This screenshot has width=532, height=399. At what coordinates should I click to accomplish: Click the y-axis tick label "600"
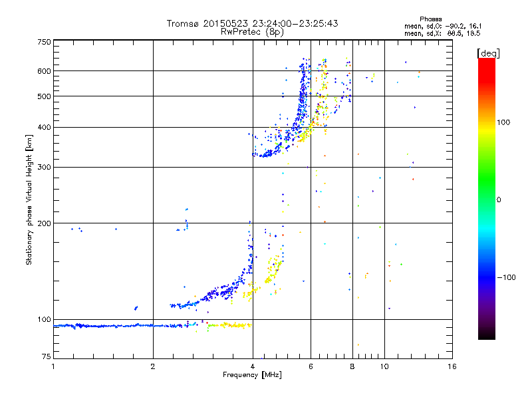click(x=44, y=71)
